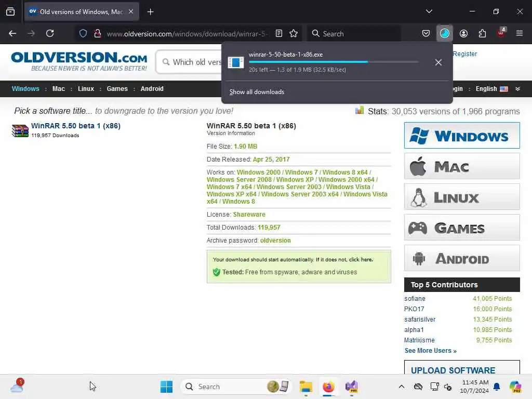532x399 pixels.
Task: Click Windows taskbar Search box
Action: (236, 387)
